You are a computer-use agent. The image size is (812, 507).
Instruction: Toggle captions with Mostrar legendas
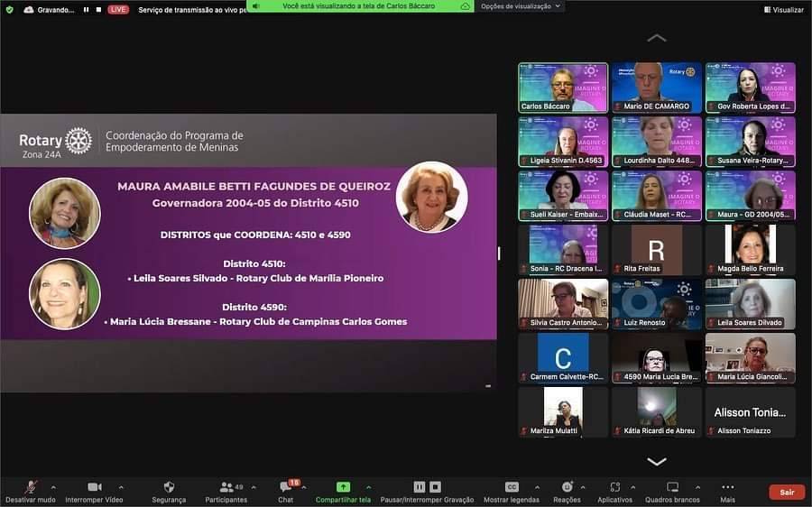coord(512,487)
